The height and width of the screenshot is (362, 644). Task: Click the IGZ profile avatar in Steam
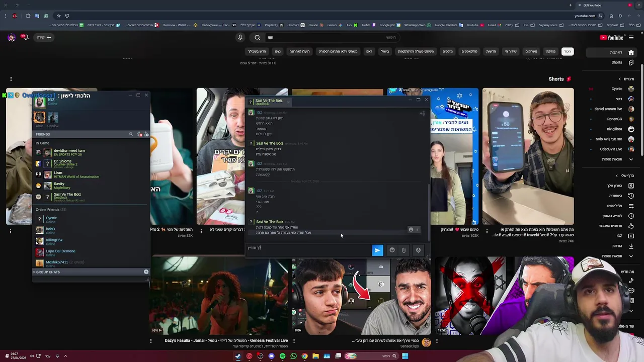39,103
